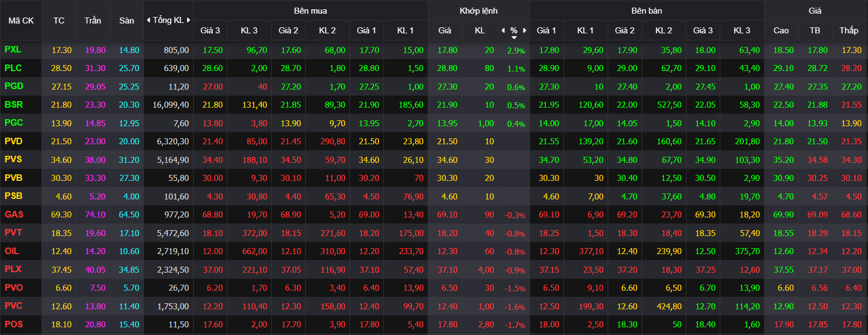
Task: Sort by Thấp column header
Action: click(x=849, y=31)
